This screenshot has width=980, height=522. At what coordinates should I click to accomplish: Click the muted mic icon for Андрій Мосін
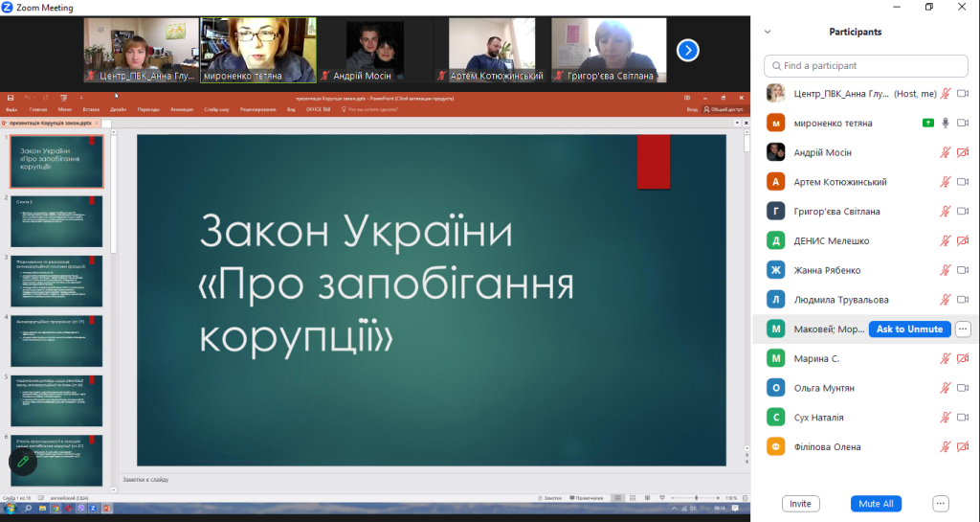946,152
